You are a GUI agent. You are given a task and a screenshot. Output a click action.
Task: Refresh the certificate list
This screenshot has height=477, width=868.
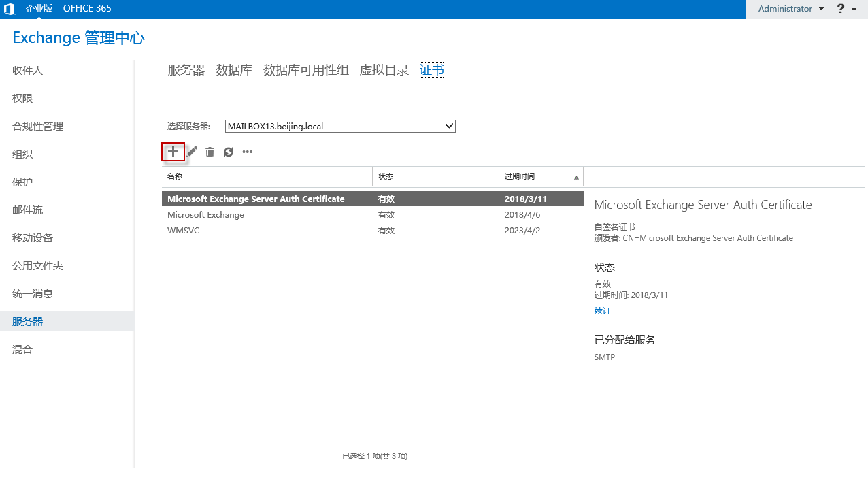(229, 152)
